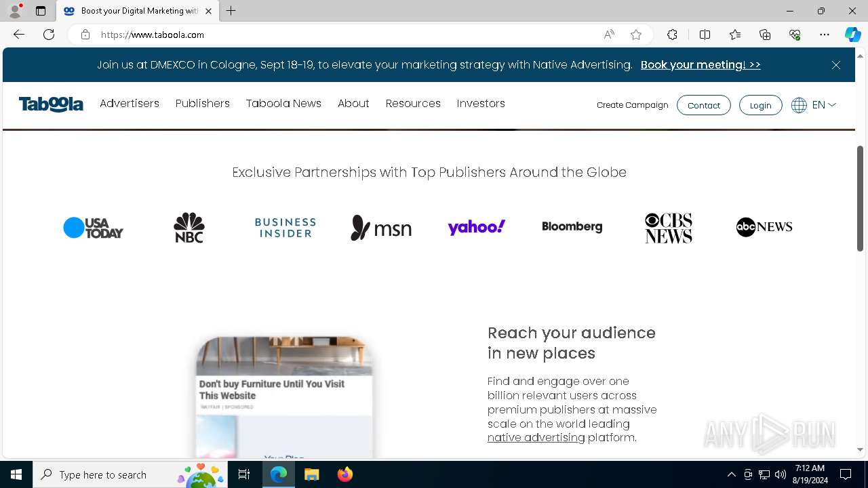Click the address bar URL

153,35
